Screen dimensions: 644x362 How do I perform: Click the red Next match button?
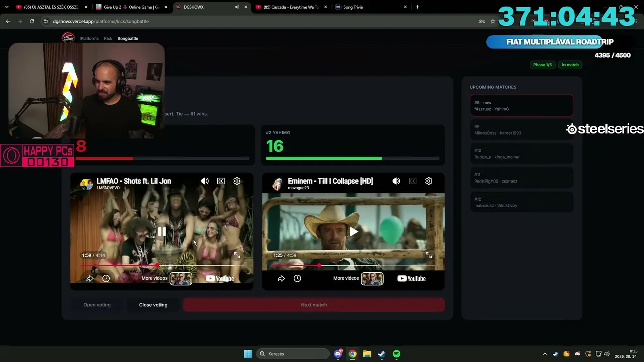pyautogui.click(x=314, y=305)
